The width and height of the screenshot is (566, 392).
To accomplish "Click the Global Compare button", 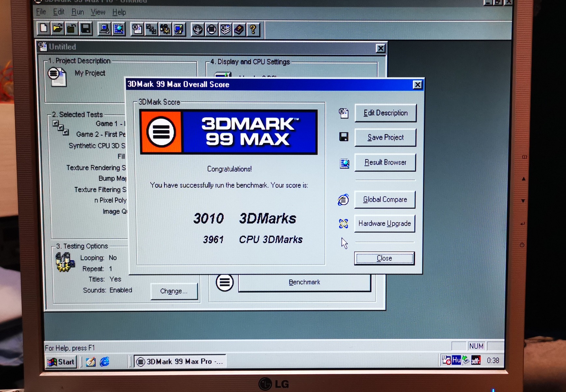I will point(385,199).
